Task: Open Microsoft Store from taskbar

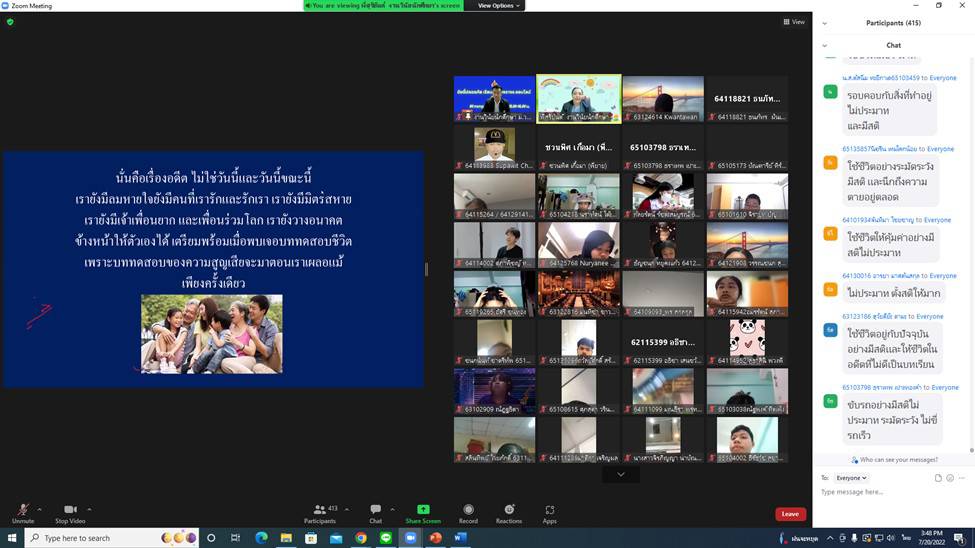Action: [311, 538]
